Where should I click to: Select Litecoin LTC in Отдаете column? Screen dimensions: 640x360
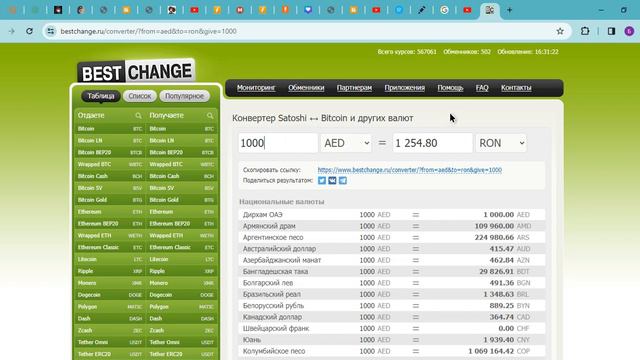tap(110, 259)
